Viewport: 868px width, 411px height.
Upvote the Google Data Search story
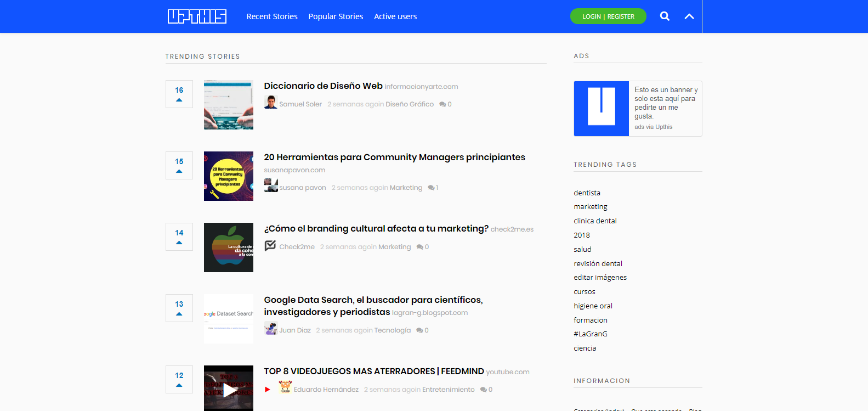click(179, 308)
